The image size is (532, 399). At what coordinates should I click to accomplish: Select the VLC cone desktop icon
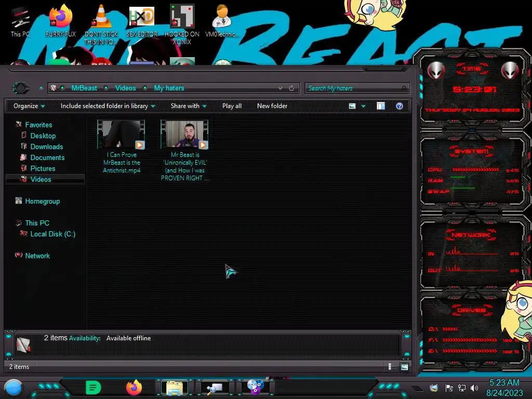point(101,24)
